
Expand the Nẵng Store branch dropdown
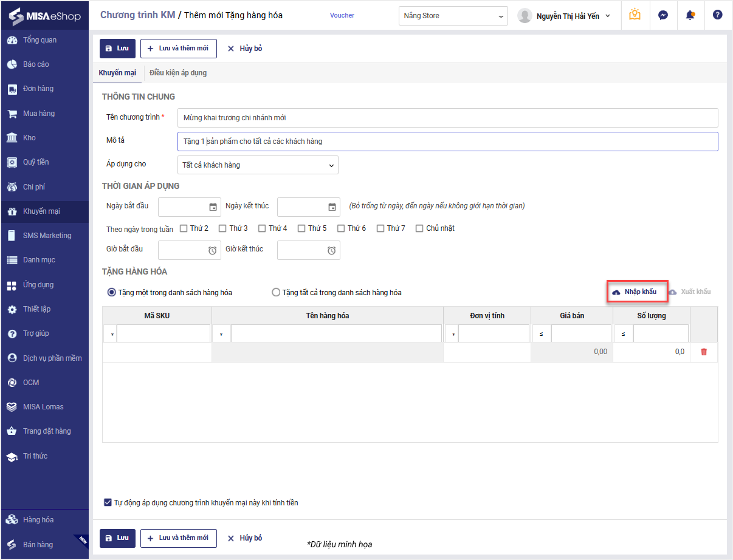[453, 16]
